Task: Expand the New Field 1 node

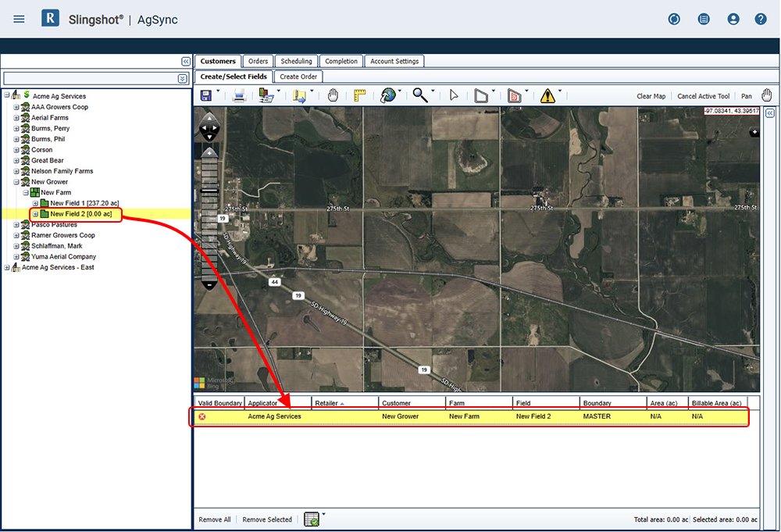Action: pos(35,204)
